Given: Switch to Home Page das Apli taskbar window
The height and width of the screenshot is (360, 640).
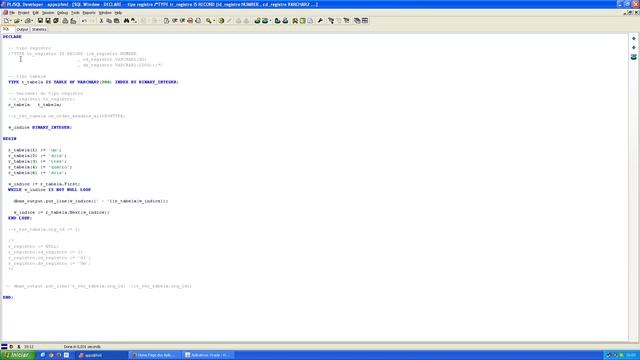Looking at the screenshot, I should click(154, 355).
